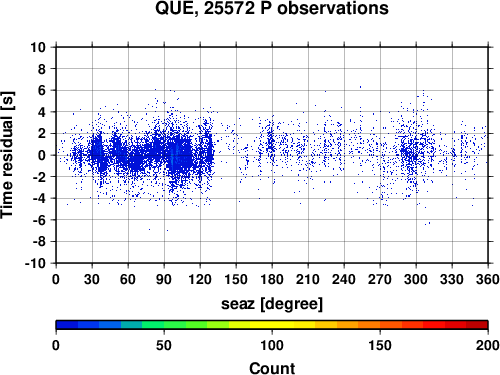
Task: Click the green colorbar segment near 50
Action: [164, 325]
